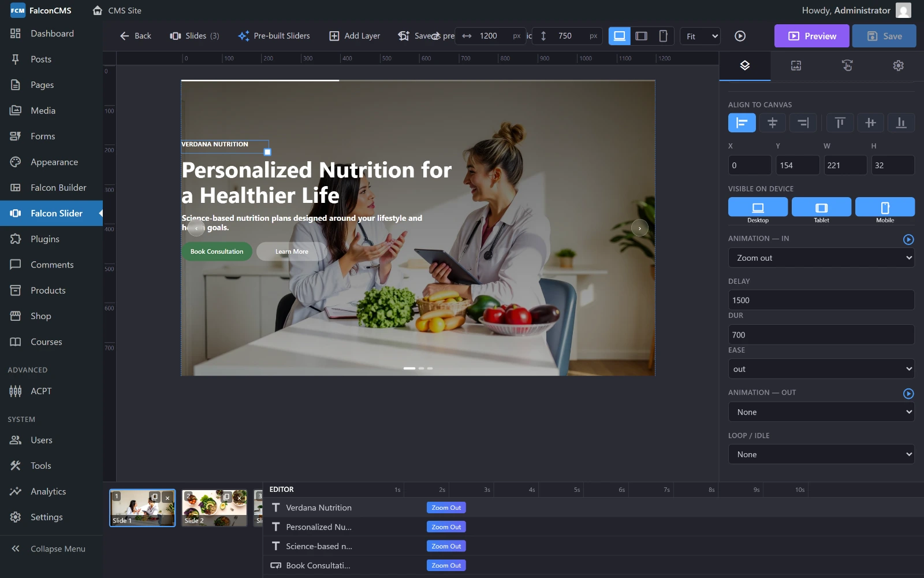The width and height of the screenshot is (924, 578).
Task: Open the Ease 'out' dropdown
Action: click(x=821, y=369)
